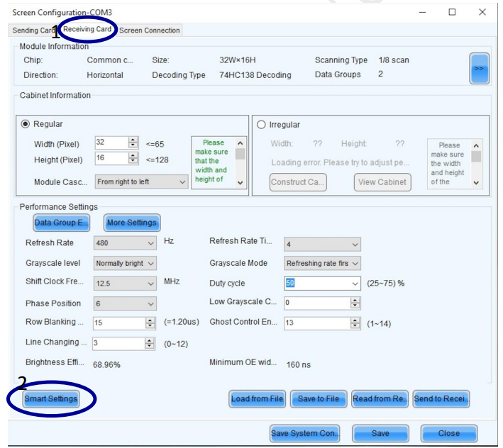Click the Row Blanking input field
This screenshot has width=503, height=448.
coord(119,323)
